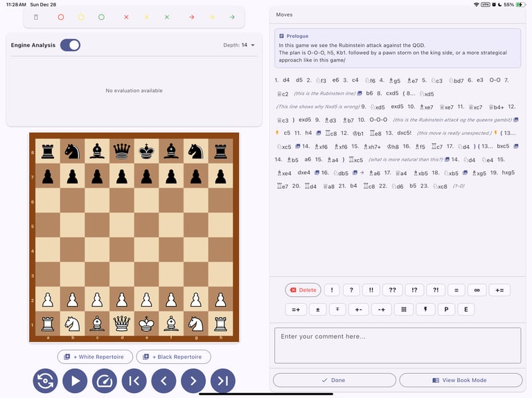
Task: Select the green circle annotation tool
Action: point(101,17)
